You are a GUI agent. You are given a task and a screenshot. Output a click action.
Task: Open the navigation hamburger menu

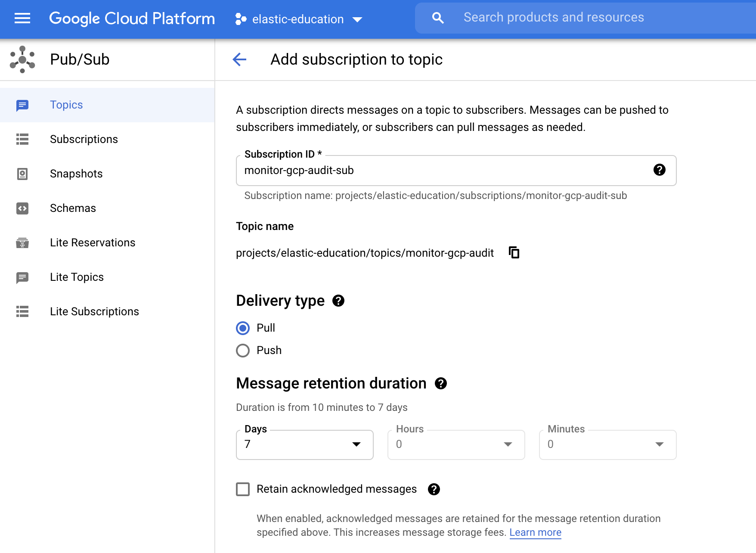[22, 19]
